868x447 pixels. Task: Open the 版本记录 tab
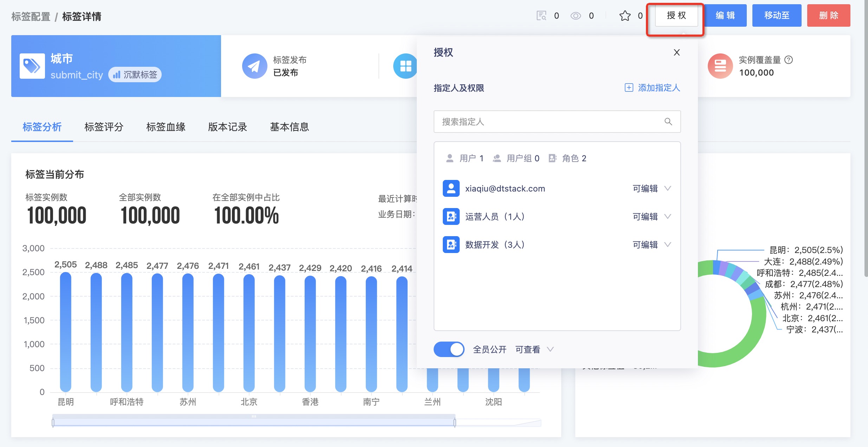click(227, 127)
